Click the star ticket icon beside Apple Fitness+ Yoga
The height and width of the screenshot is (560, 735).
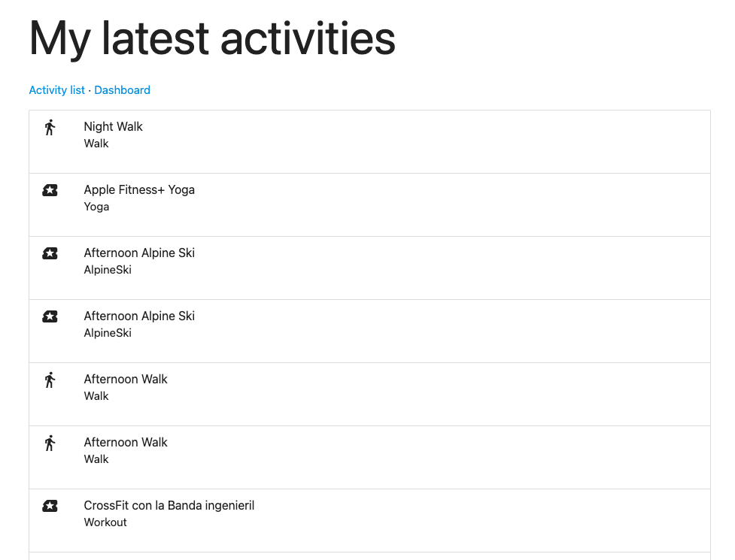pyautogui.click(x=50, y=190)
